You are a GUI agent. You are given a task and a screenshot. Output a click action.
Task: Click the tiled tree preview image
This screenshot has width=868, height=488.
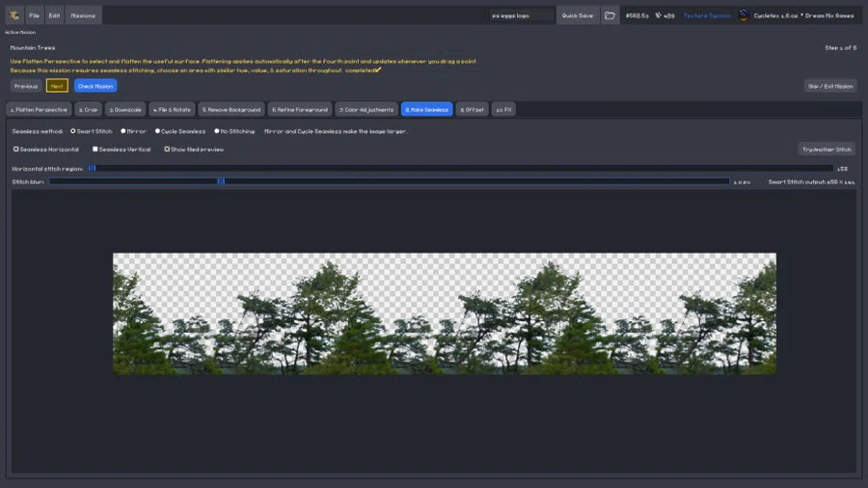(445, 313)
